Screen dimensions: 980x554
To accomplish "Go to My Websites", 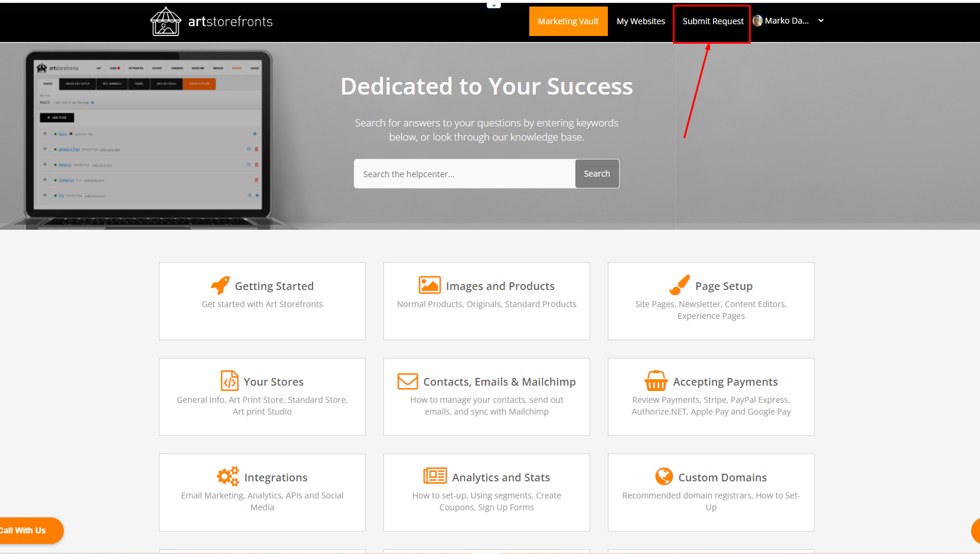I will pos(641,21).
